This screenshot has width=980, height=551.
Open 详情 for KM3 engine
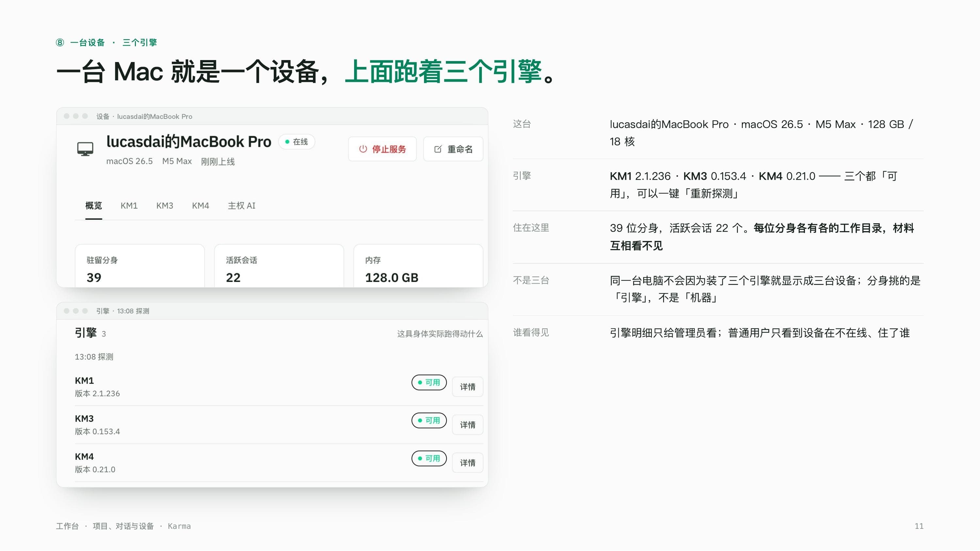pos(467,425)
